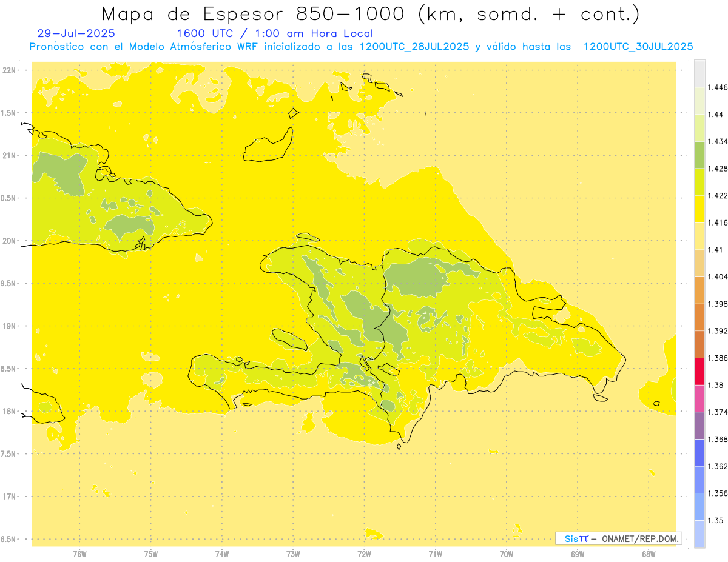The height and width of the screenshot is (562, 728).
Task: Click the colorbar value '1.398'
Action: pyautogui.click(x=719, y=304)
